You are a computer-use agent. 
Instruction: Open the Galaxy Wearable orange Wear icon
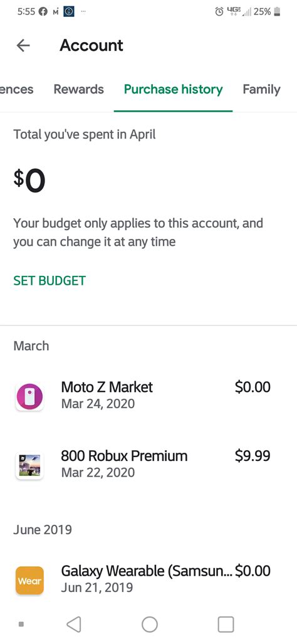[29, 580]
